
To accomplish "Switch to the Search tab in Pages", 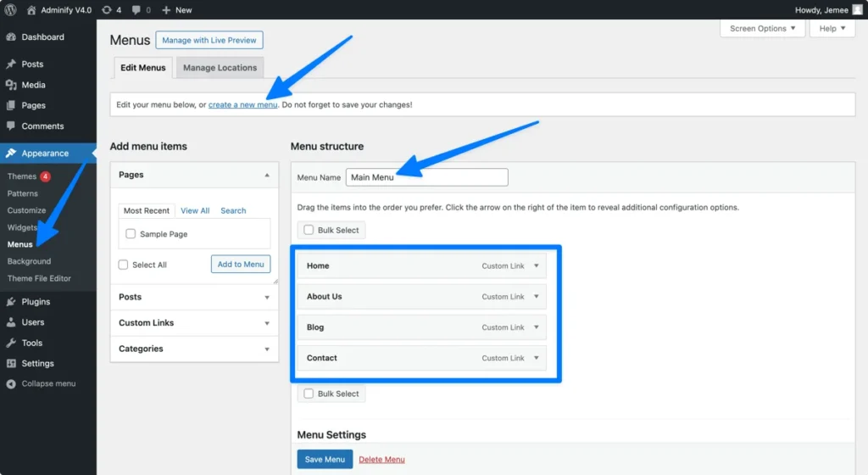I will click(x=233, y=211).
